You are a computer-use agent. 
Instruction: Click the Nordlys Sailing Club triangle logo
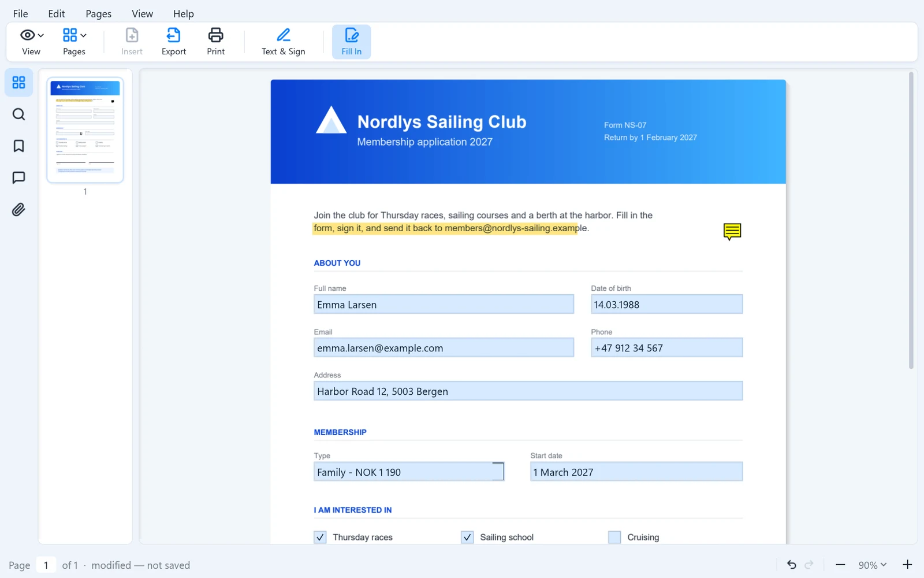(331, 120)
